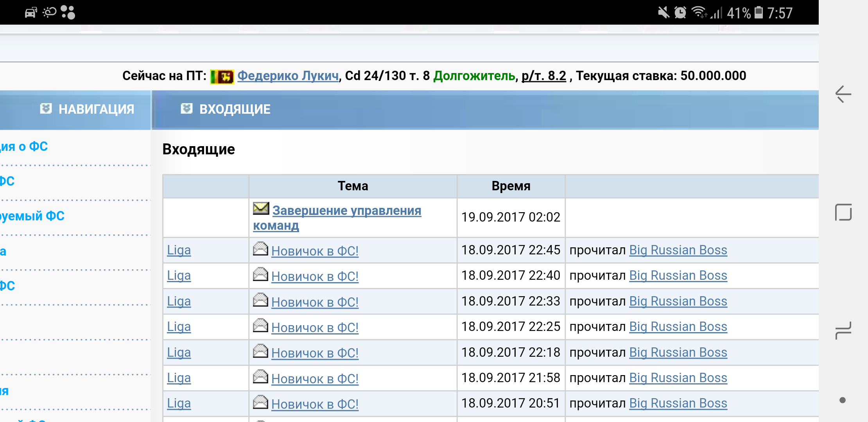Click the р/т. 8.2 link
The height and width of the screenshot is (422, 868).
pyautogui.click(x=543, y=76)
